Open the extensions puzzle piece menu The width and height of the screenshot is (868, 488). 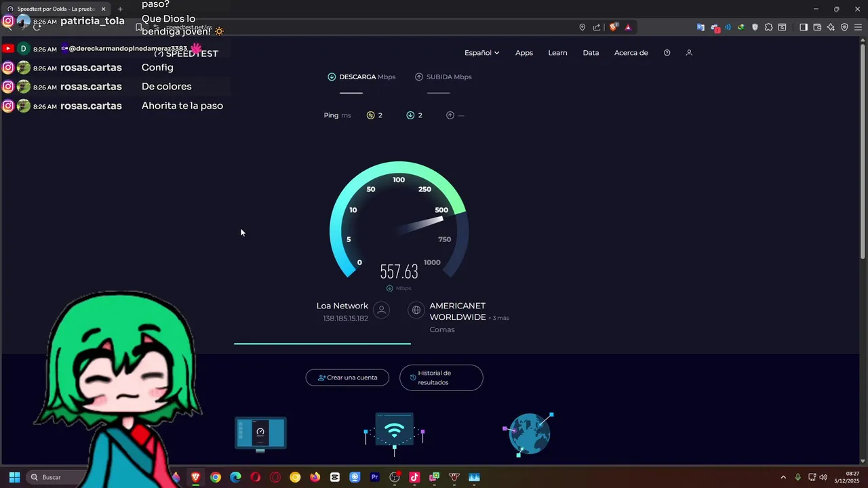(x=768, y=27)
